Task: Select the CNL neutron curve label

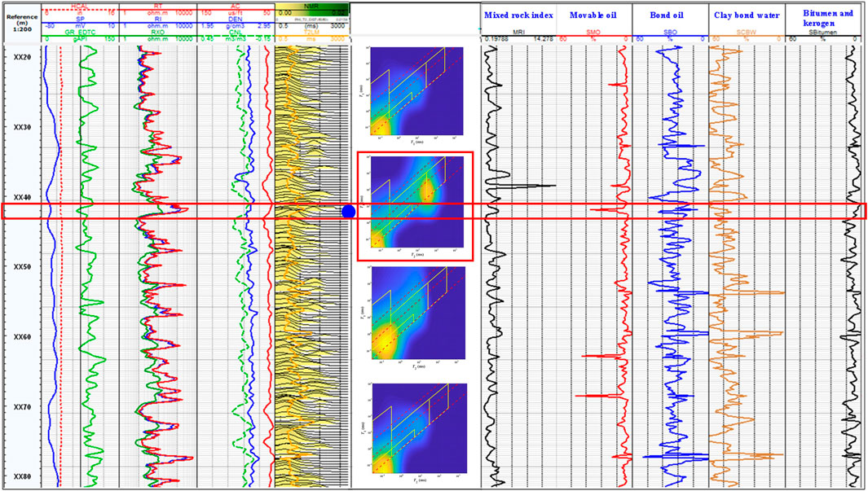Action: [x=236, y=32]
